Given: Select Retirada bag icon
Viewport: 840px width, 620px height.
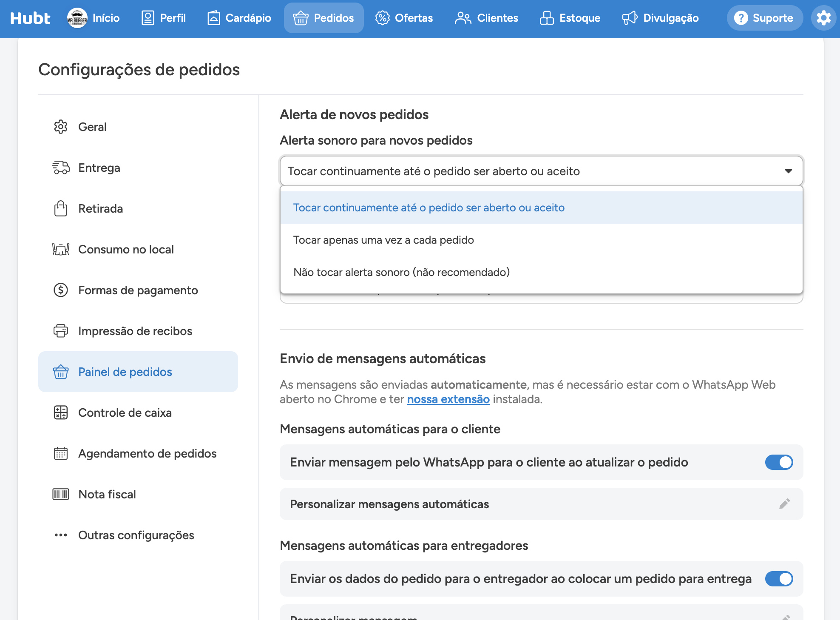Looking at the screenshot, I should point(61,208).
